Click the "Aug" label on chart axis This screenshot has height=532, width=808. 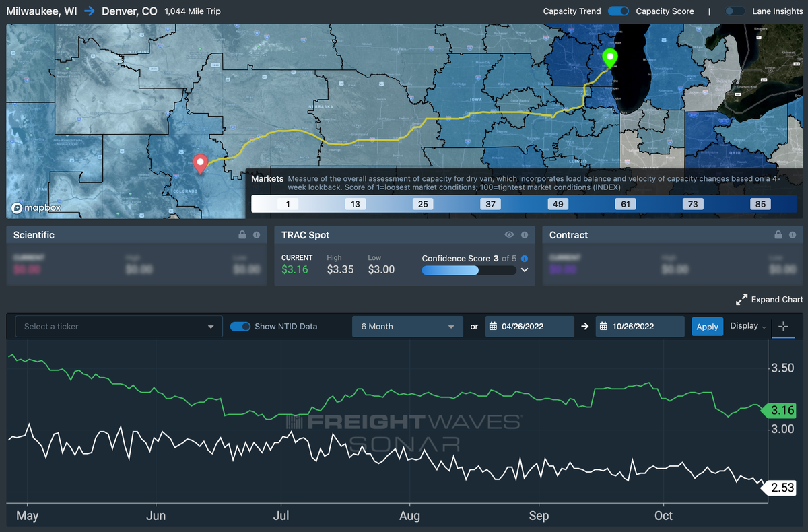click(x=409, y=516)
